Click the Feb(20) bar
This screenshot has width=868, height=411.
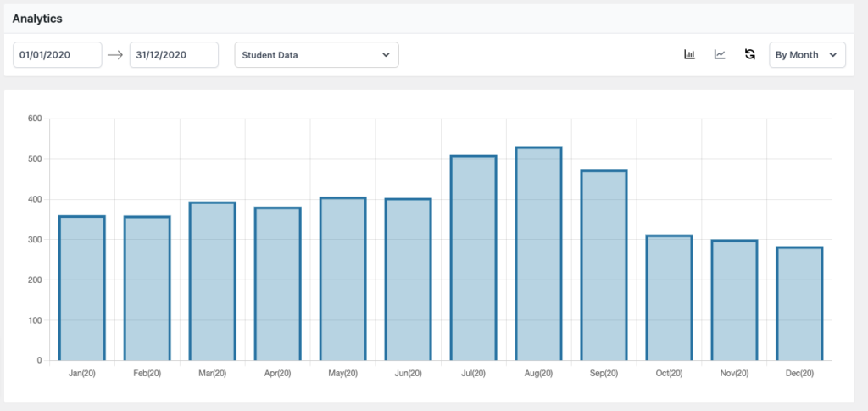tap(147, 288)
